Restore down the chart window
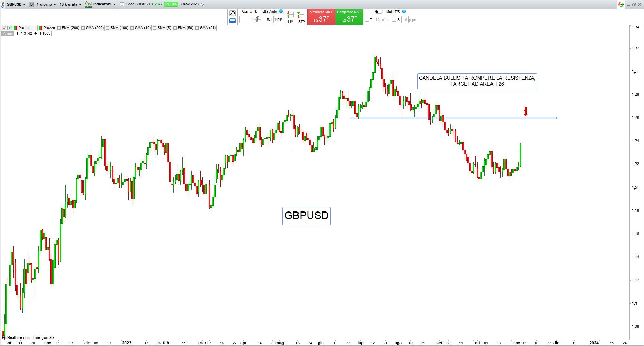This screenshot has height=346, width=644. click(634, 4)
